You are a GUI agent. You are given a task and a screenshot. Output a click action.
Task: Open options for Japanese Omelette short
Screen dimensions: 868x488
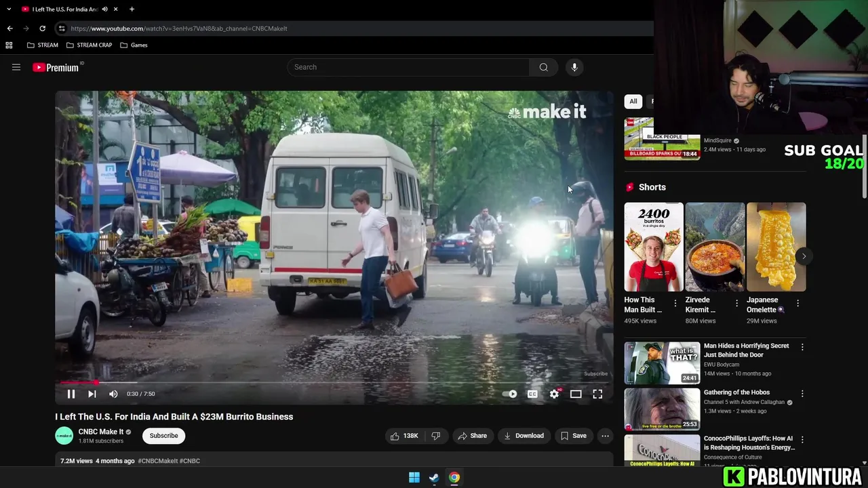click(798, 304)
